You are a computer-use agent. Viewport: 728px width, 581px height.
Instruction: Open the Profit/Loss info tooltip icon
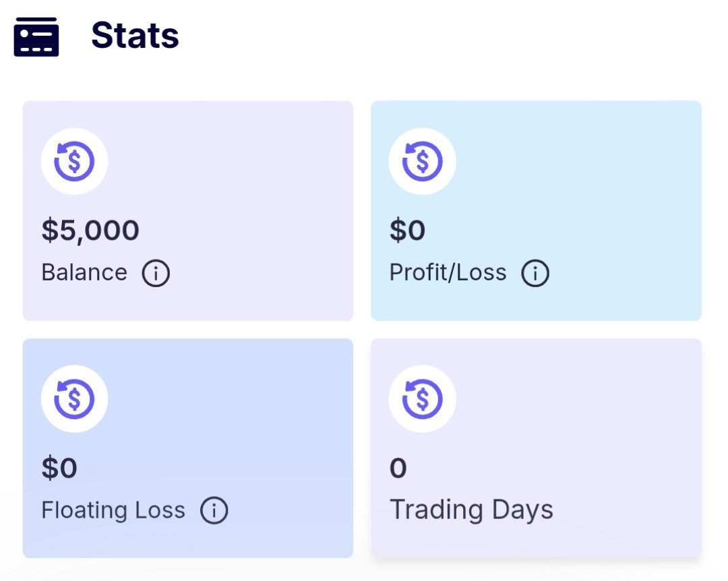(x=535, y=273)
